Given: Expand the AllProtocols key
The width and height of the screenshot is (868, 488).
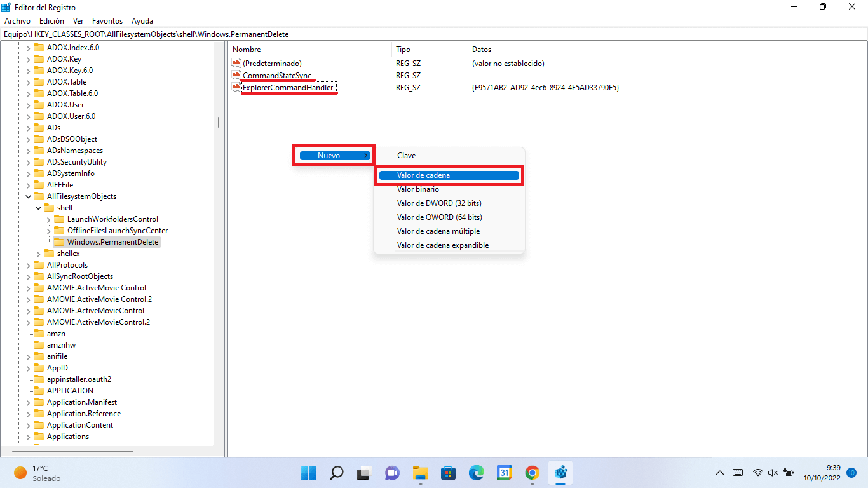Looking at the screenshot, I should (28, 265).
